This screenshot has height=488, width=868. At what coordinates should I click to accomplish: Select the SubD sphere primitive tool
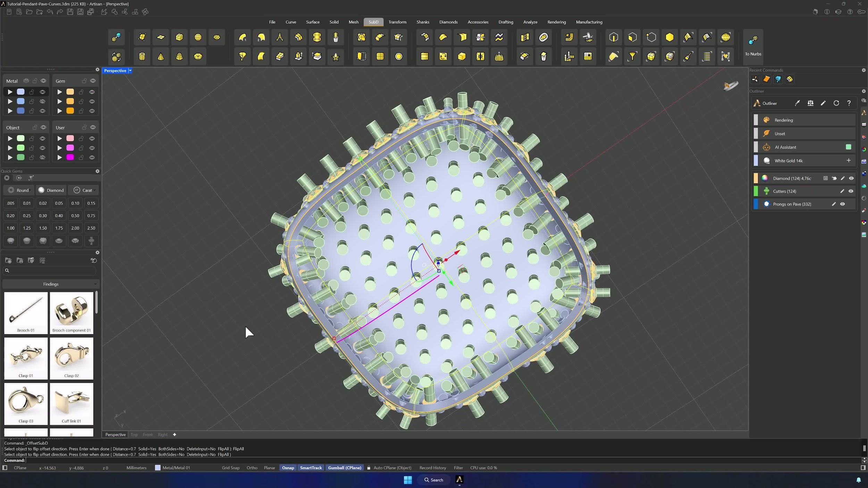[198, 37]
